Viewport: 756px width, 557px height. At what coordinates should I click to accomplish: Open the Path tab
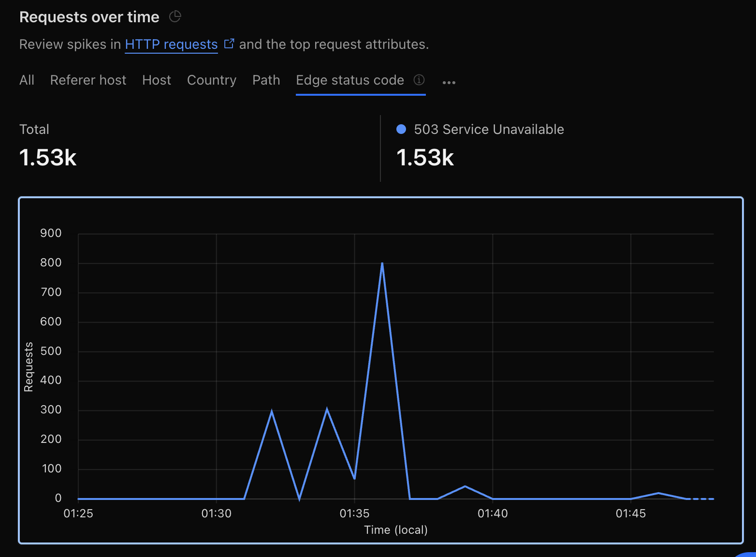(266, 80)
